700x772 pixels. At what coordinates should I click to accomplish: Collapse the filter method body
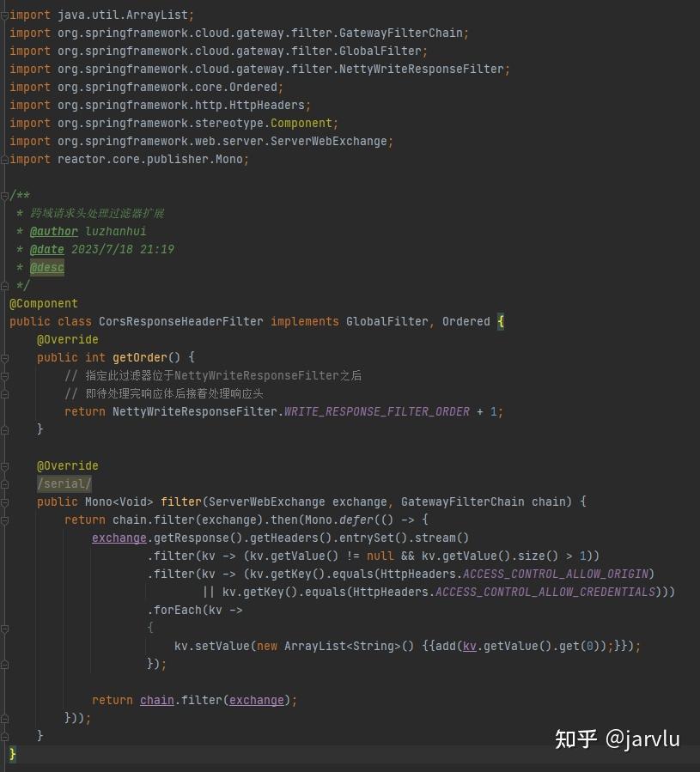(x=3, y=501)
